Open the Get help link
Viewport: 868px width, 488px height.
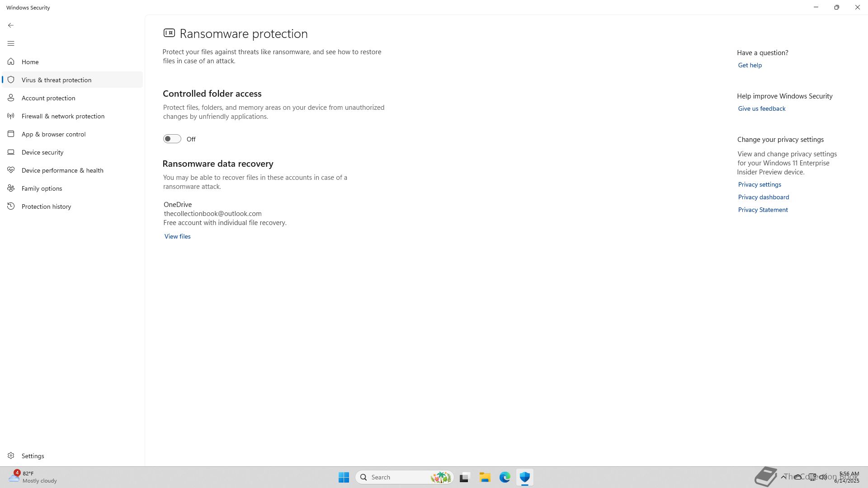pyautogui.click(x=750, y=65)
